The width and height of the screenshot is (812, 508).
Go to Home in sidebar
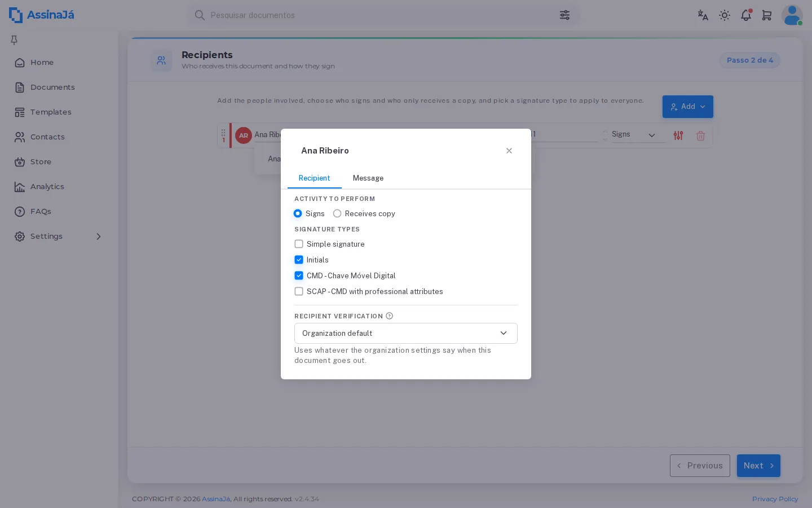point(42,63)
